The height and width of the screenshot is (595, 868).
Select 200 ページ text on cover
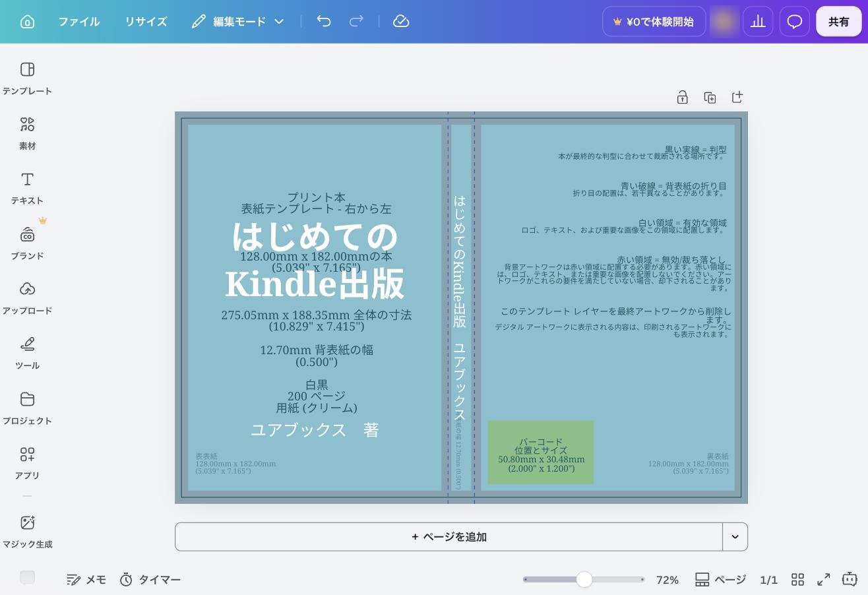click(x=317, y=396)
